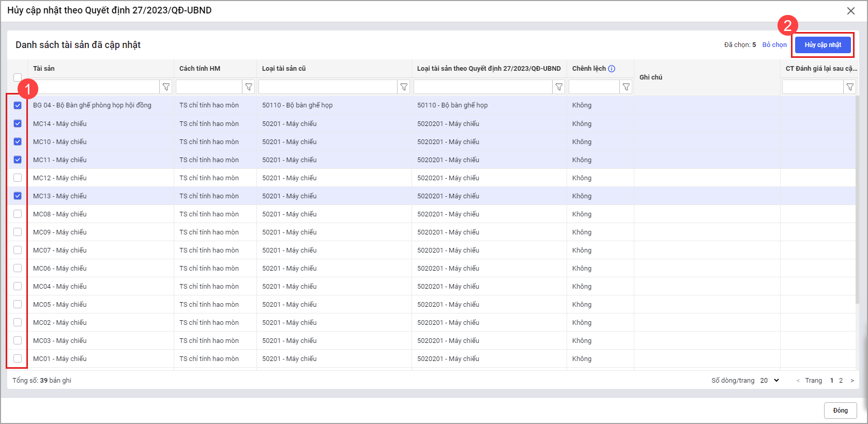Click filter icon in Chênh lệch column
The height and width of the screenshot is (424, 868).
[626, 87]
